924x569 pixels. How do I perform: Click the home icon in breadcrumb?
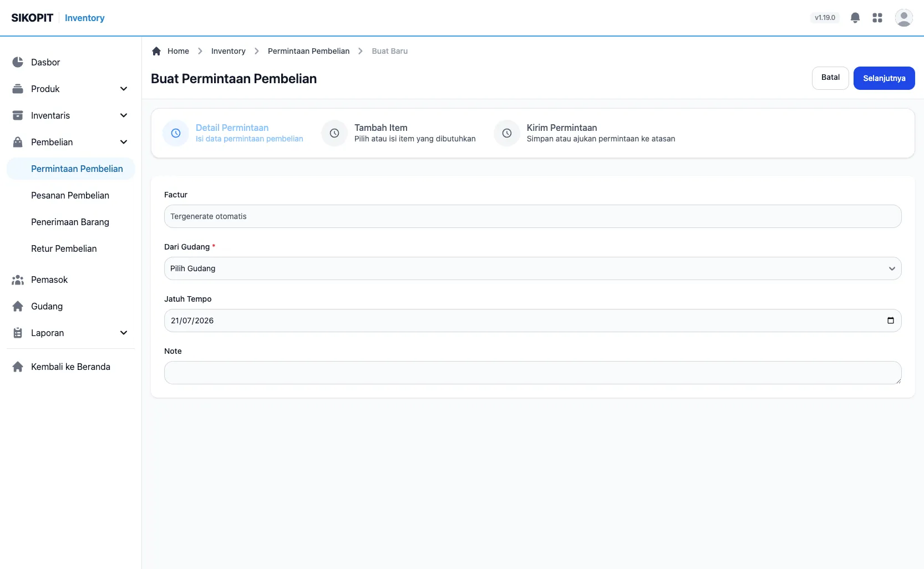pyautogui.click(x=156, y=51)
